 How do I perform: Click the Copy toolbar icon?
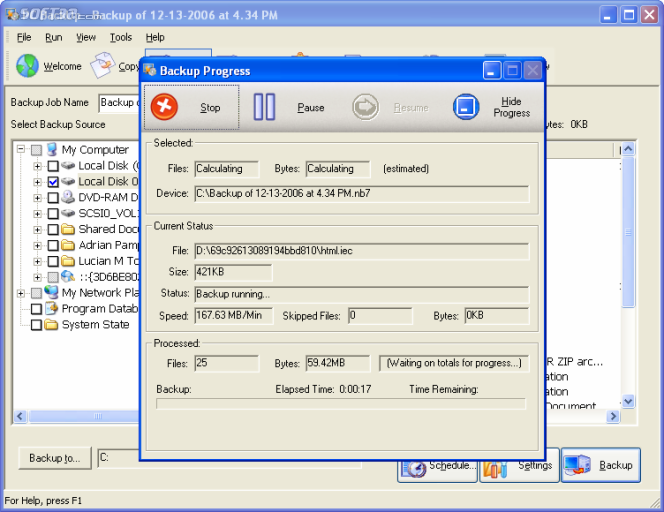coord(103,65)
